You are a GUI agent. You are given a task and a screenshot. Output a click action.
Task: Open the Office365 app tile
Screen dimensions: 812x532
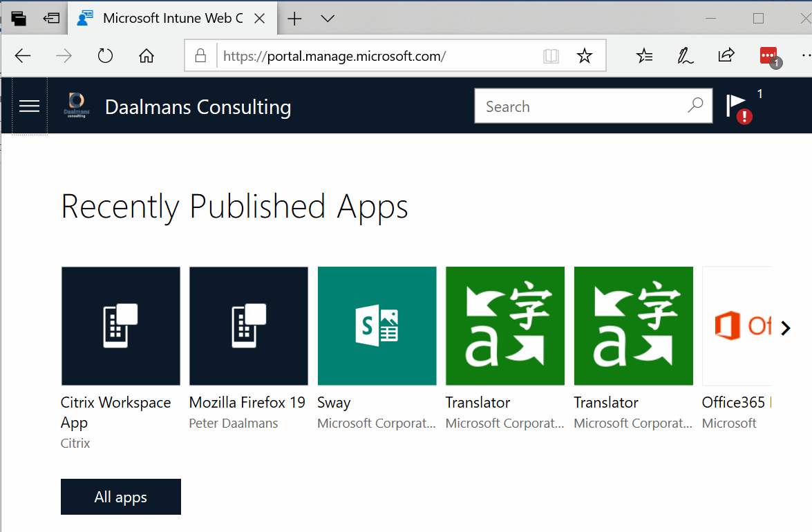click(x=737, y=326)
